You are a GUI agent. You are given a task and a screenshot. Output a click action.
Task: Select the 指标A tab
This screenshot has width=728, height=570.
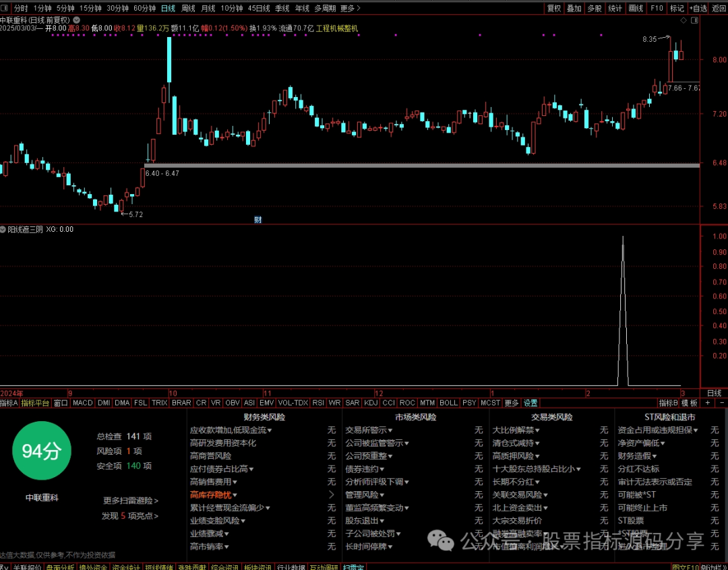tap(9, 403)
